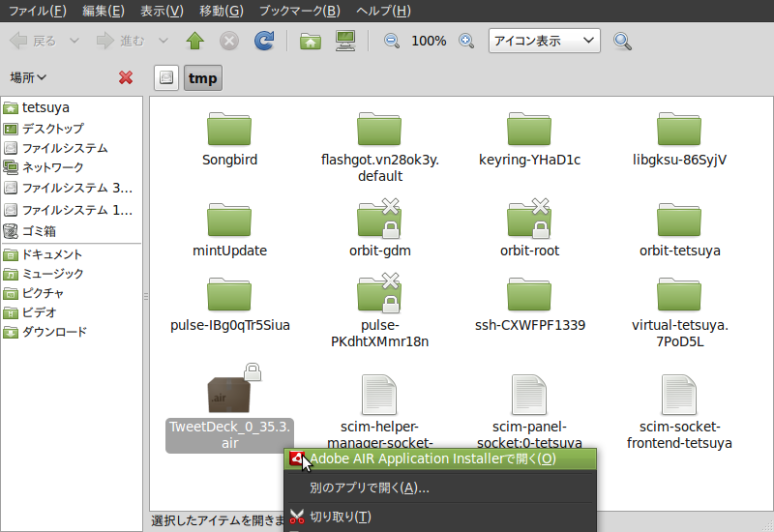Click the tmp path bar button
Image resolution: width=774 pixels, height=532 pixels.
coord(203,78)
